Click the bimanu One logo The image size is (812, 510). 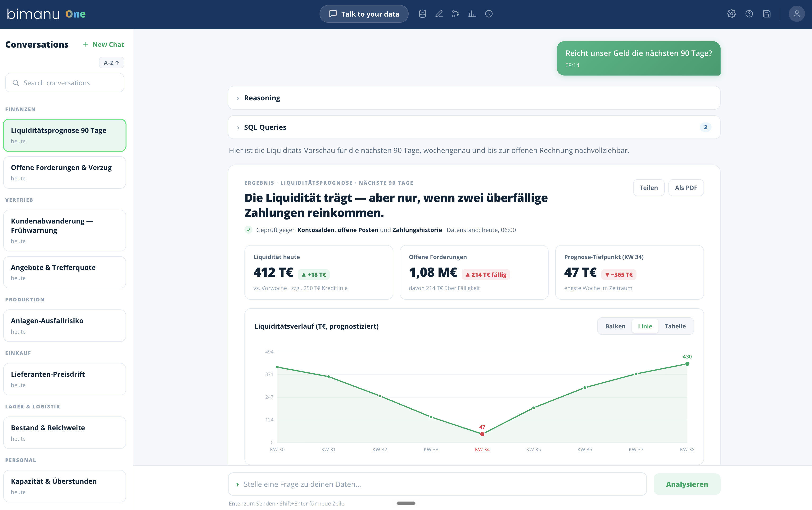point(46,14)
